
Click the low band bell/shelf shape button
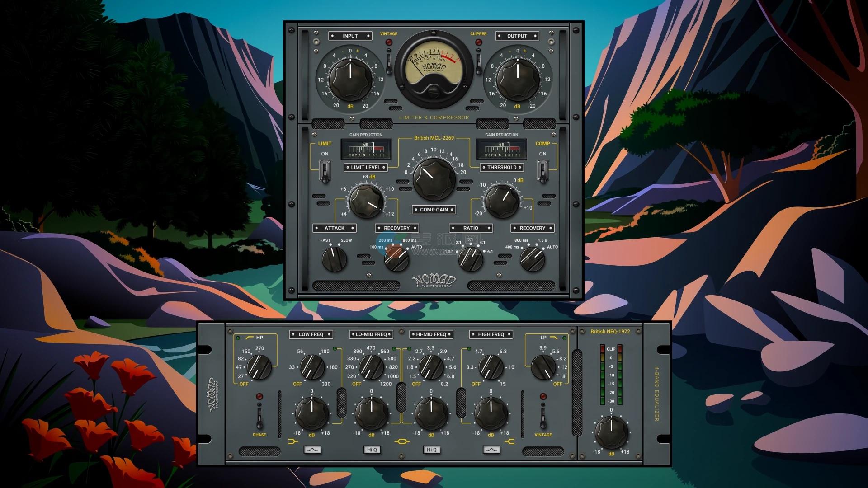pyautogui.click(x=312, y=450)
